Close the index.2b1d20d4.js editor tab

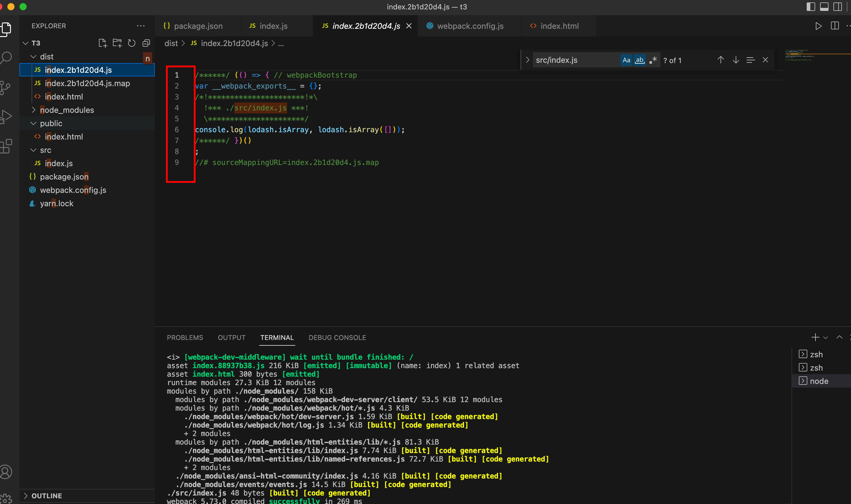[x=409, y=26]
